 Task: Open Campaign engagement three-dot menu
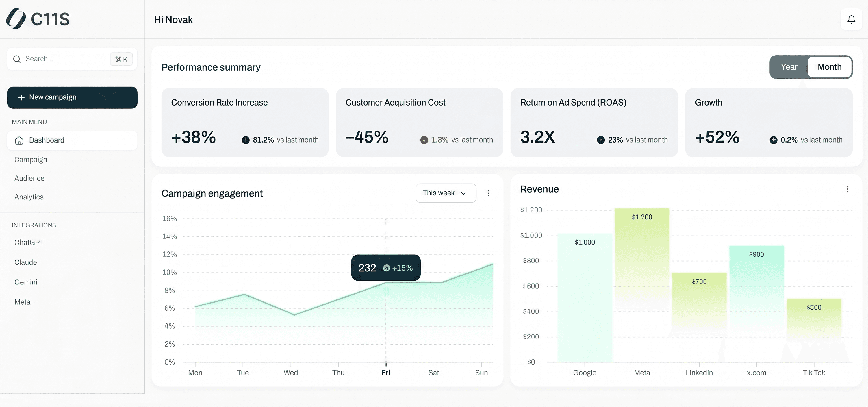[x=489, y=193]
